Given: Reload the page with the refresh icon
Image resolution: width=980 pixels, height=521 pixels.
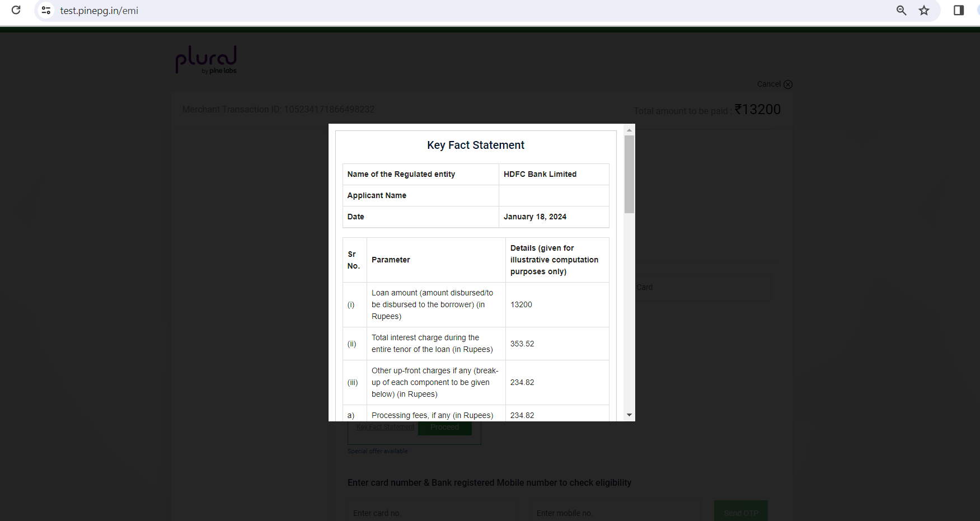Looking at the screenshot, I should tap(16, 10).
